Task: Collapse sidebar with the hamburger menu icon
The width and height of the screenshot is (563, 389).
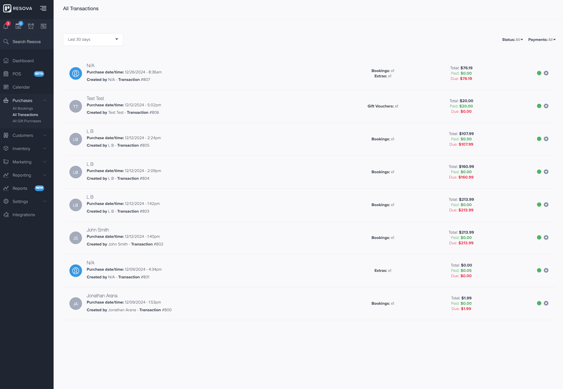Action: [x=43, y=8]
